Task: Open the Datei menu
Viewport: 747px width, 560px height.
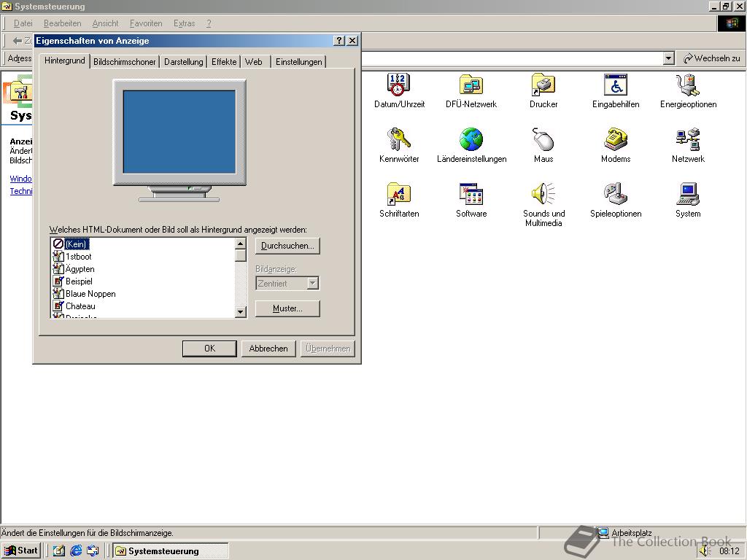Action: [x=23, y=23]
